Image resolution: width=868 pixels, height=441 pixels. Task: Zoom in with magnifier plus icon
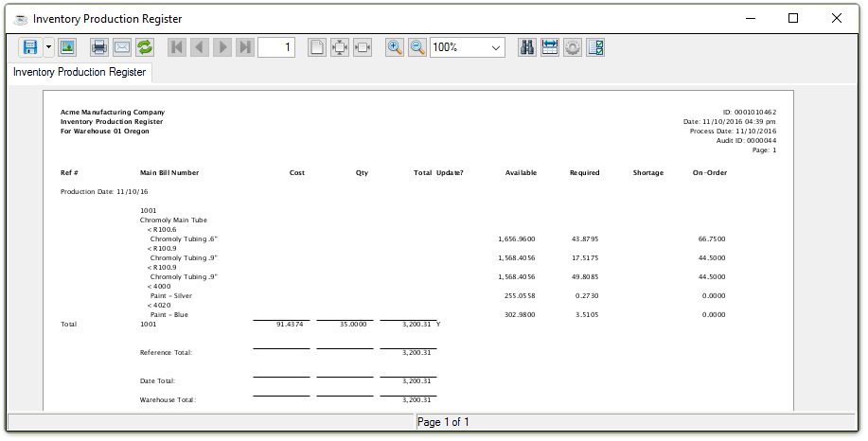tap(395, 47)
